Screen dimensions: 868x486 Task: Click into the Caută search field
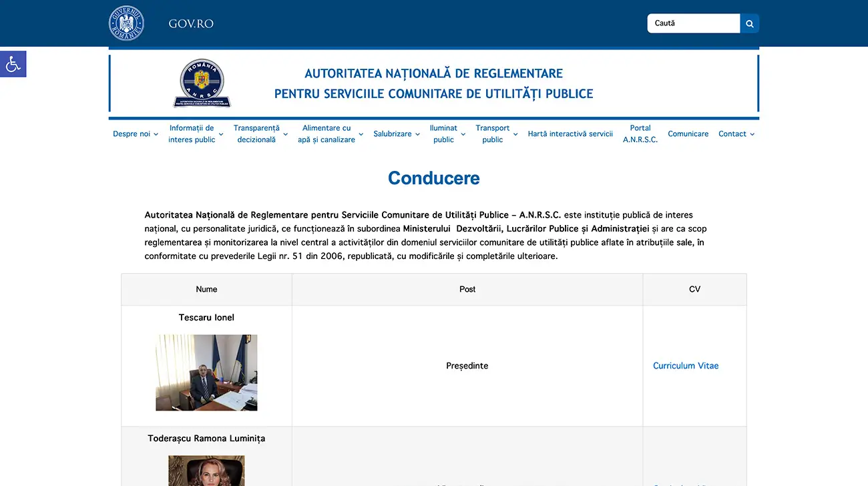pos(693,23)
